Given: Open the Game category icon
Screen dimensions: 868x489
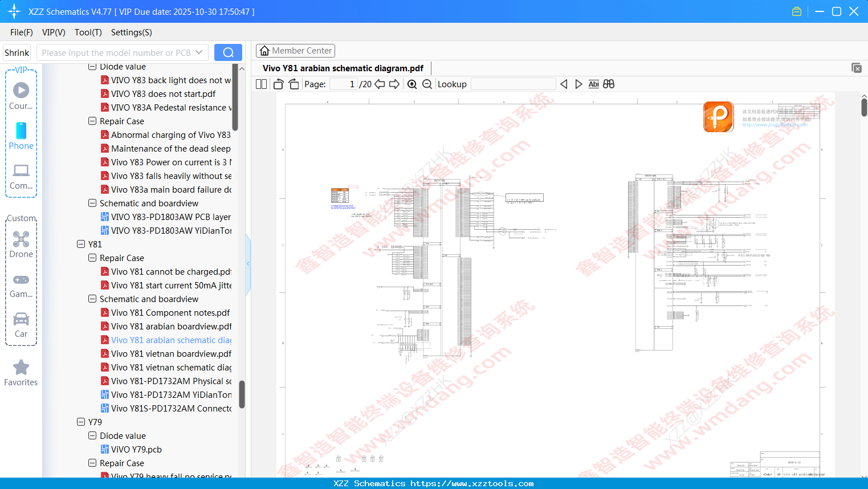Looking at the screenshot, I should [21, 279].
